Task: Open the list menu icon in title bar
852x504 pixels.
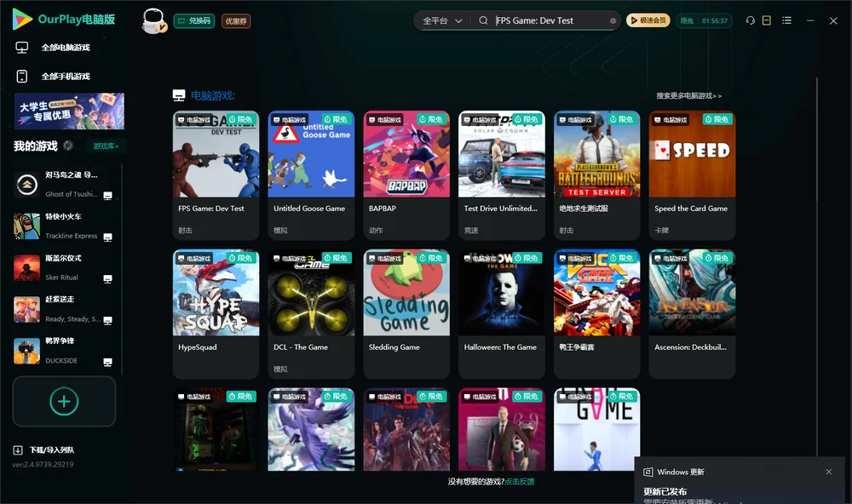Action: tap(786, 20)
